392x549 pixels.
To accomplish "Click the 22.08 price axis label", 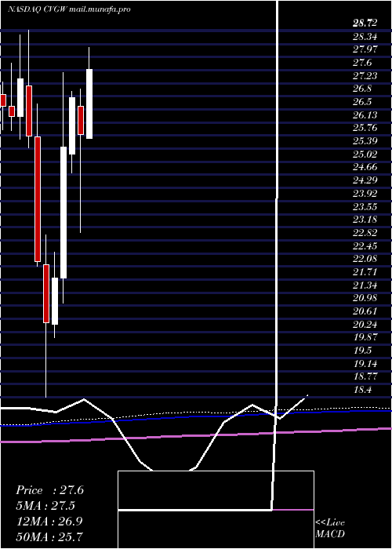I will [365, 259].
